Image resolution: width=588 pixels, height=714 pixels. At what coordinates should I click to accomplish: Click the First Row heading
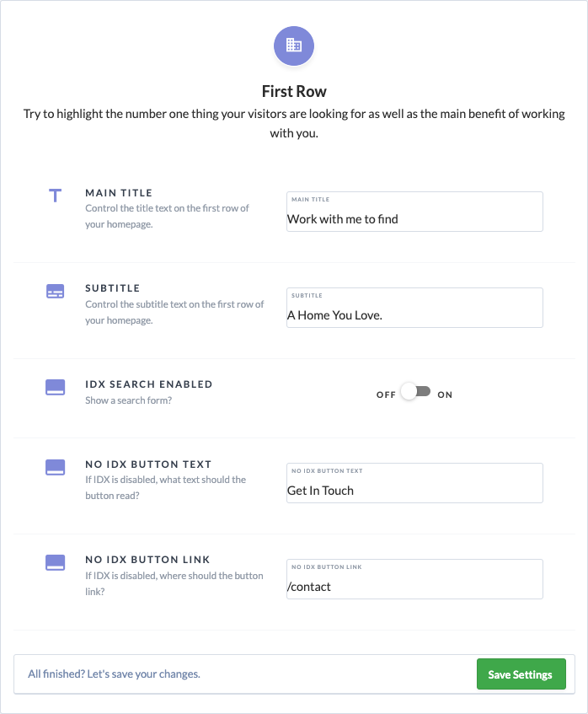(x=294, y=92)
